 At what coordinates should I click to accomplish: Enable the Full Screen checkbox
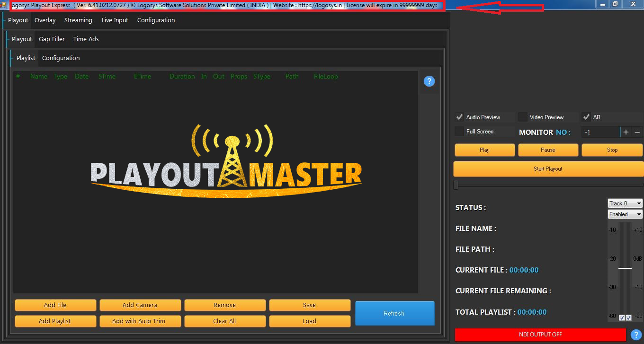pyautogui.click(x=459, y=131)
